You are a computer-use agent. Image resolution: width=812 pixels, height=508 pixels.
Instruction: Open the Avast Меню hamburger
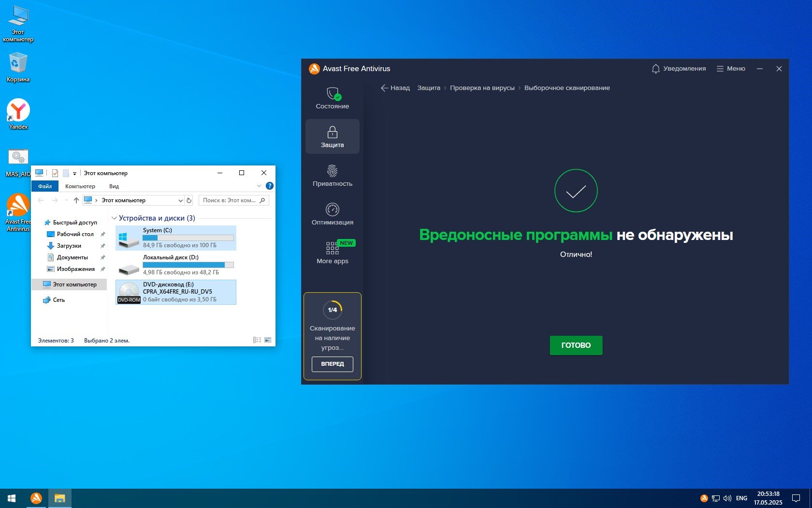[731, 69]
